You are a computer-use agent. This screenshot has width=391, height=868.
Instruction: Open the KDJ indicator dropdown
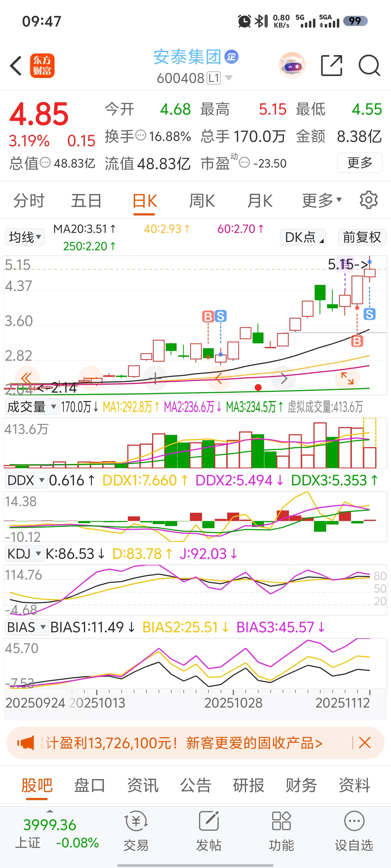(x=24, y=554)
